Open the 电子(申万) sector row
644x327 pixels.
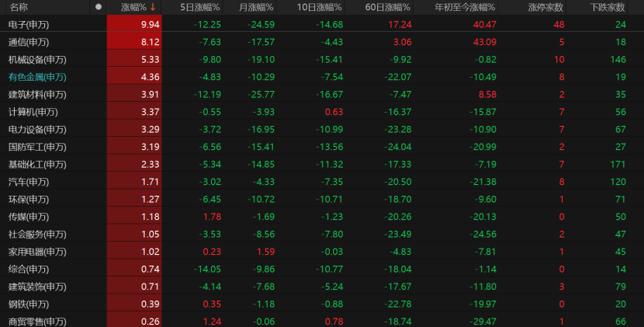point(322,24)
